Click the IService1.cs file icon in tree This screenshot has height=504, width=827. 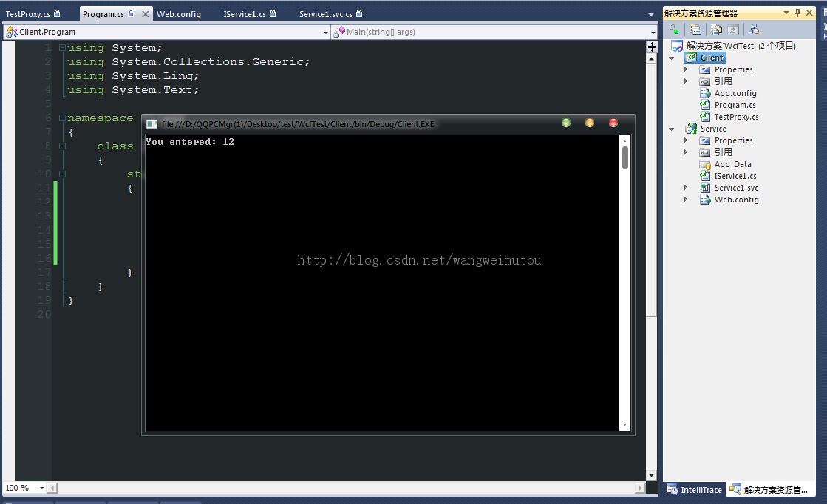[x=705, y=176]
